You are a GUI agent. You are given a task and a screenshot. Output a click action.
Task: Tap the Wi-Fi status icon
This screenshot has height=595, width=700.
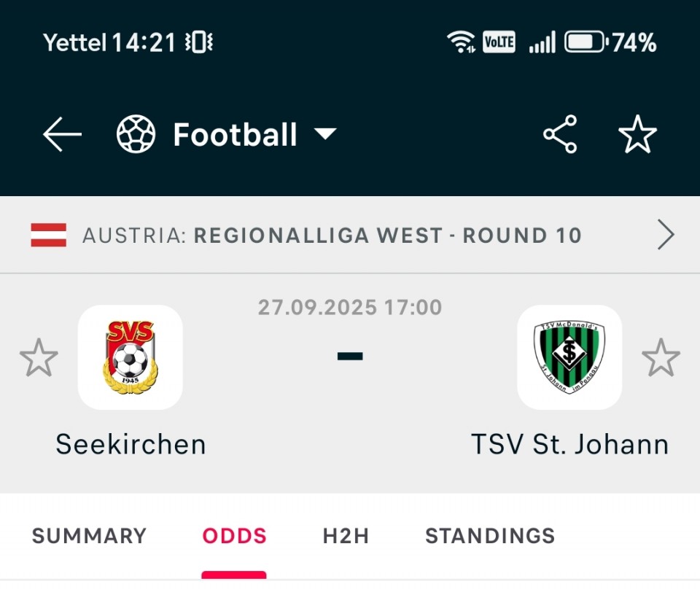(x=462, y=42)
